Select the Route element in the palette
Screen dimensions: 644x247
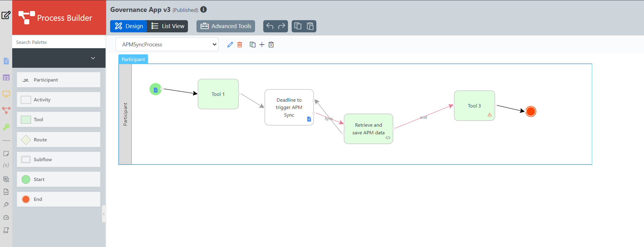(x=59, y=140)
